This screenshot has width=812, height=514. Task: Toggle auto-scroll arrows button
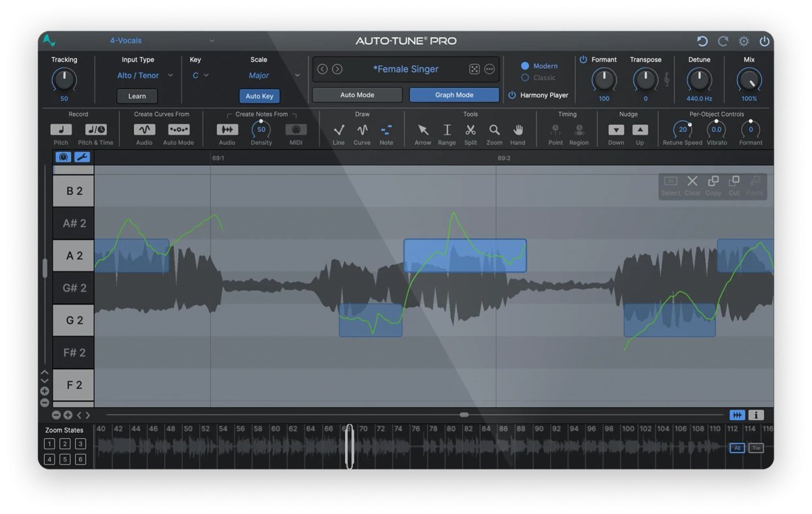click(737, 415)
